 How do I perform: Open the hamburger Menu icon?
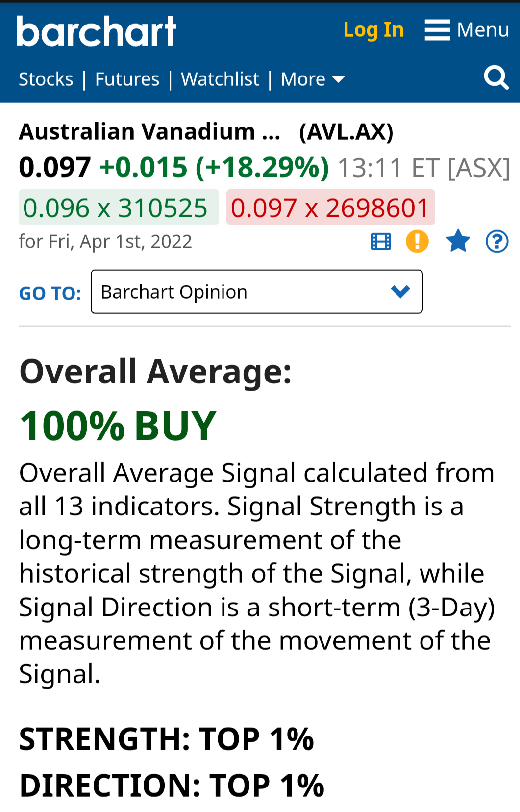[437, 30]
